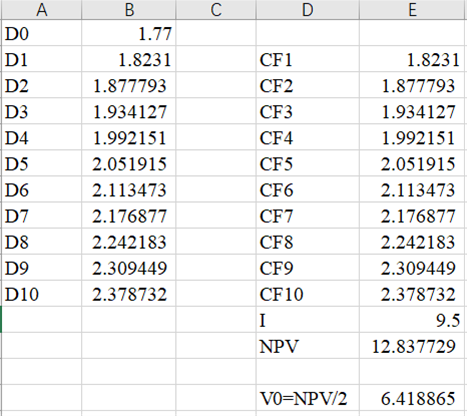
Task: Select the CF10 value 2.378732
Action: [412, 294]
